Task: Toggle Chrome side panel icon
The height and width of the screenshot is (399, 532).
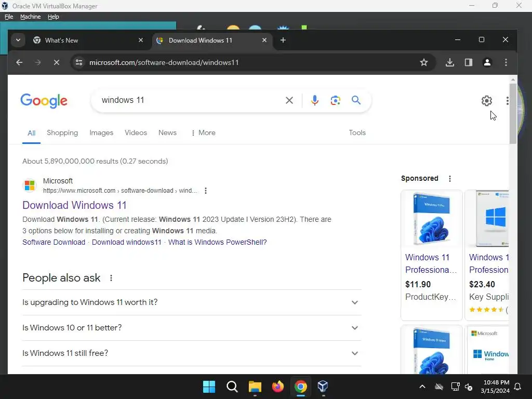Action: (469, 62)
